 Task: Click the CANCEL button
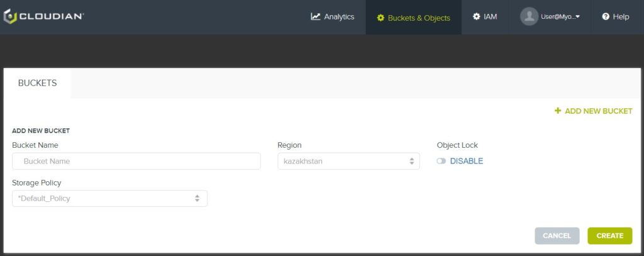click(557, 236)
